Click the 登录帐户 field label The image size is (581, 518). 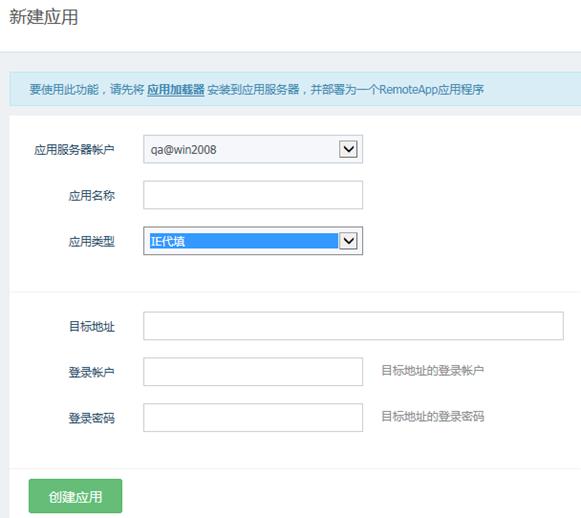92,372
